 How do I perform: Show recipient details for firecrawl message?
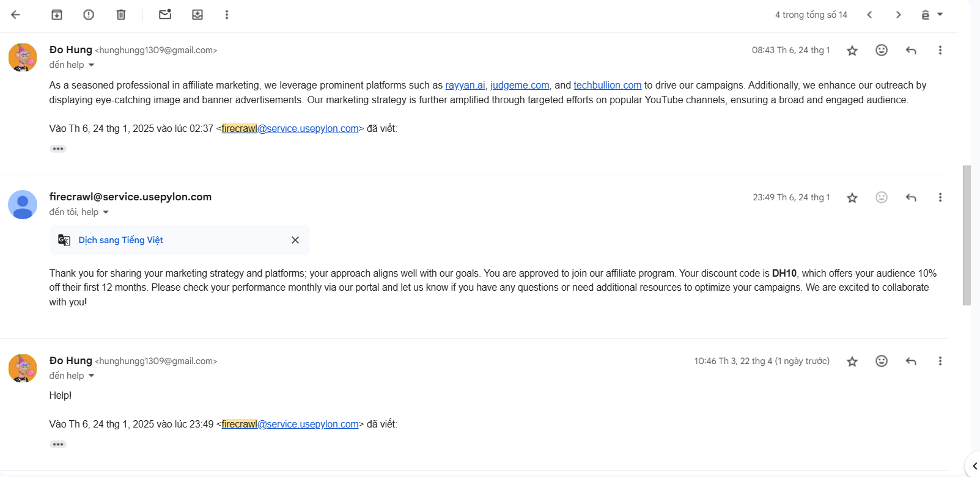(x=106, y=213)
